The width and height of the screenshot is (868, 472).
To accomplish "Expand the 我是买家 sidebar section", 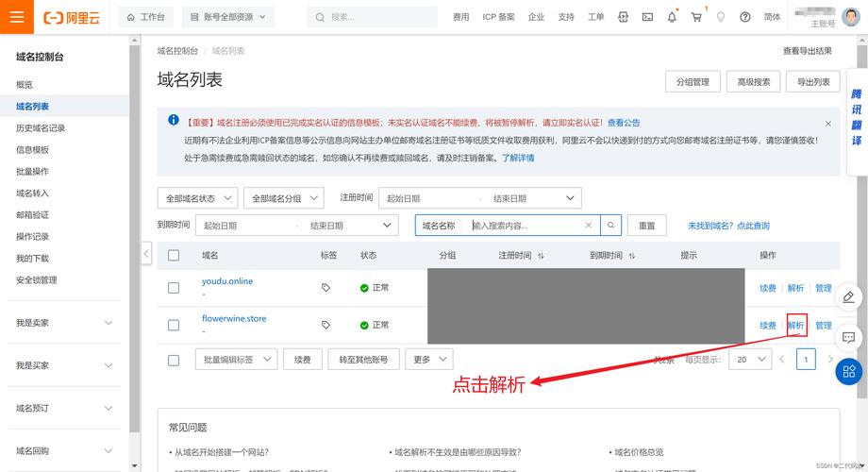I will pyautogui.click(x=64, y=365).
